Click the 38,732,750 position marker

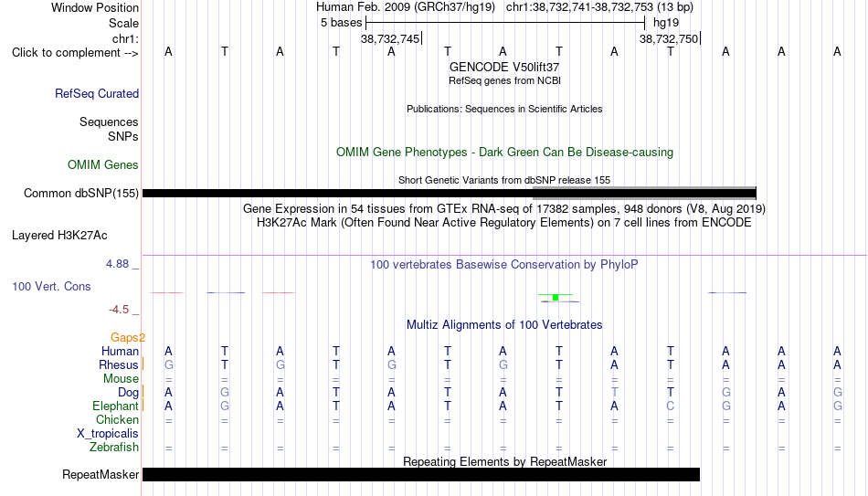pyautogui.click(x=669, y=38)
